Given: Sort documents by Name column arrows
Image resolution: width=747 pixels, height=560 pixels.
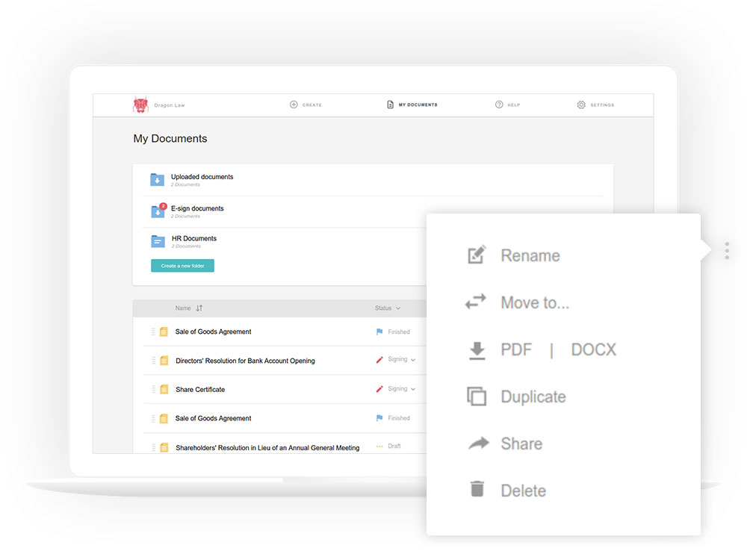Looking at the screenshot, I should [199, 308].
